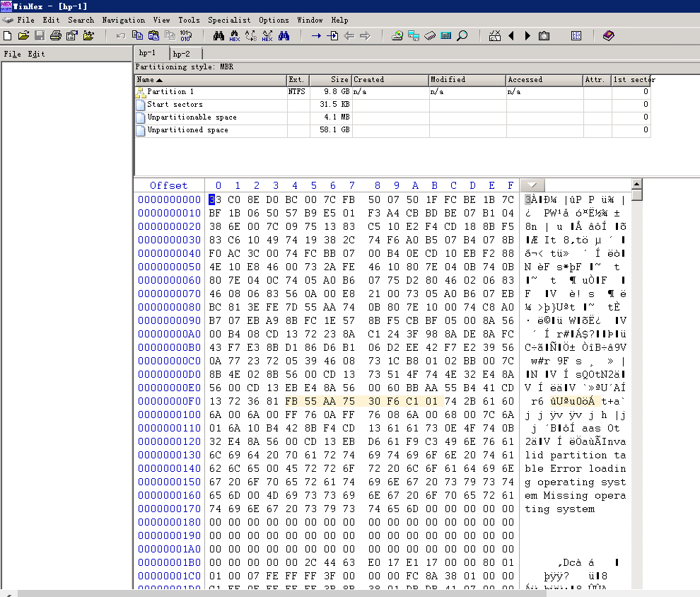Sort by the Created column header
The height and width of the screenshot is (597, 700).
tap(390, 80)
